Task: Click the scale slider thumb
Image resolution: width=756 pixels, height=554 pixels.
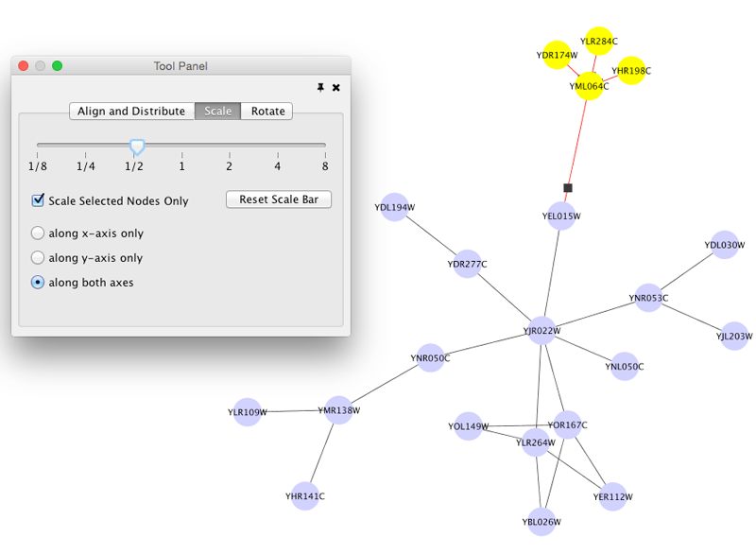Action: (x=137, y=147)
